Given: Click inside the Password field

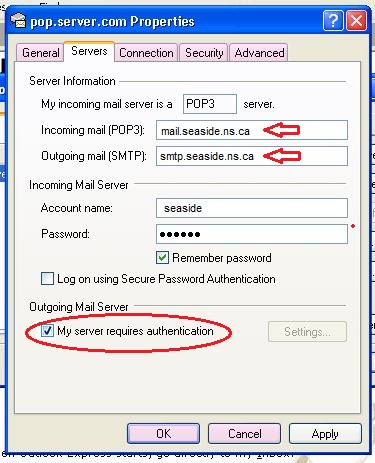Looking at the screenshot, I should click(252, 234).
